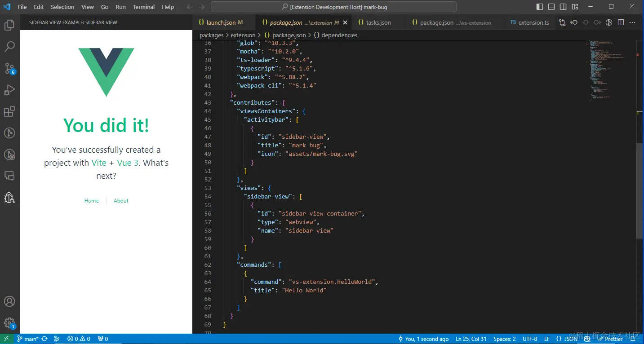The width and height of the screenshot is (644, 344).
Task: Click the "assets/mark-bug.svg" icon value
Action: click(321, 154)
